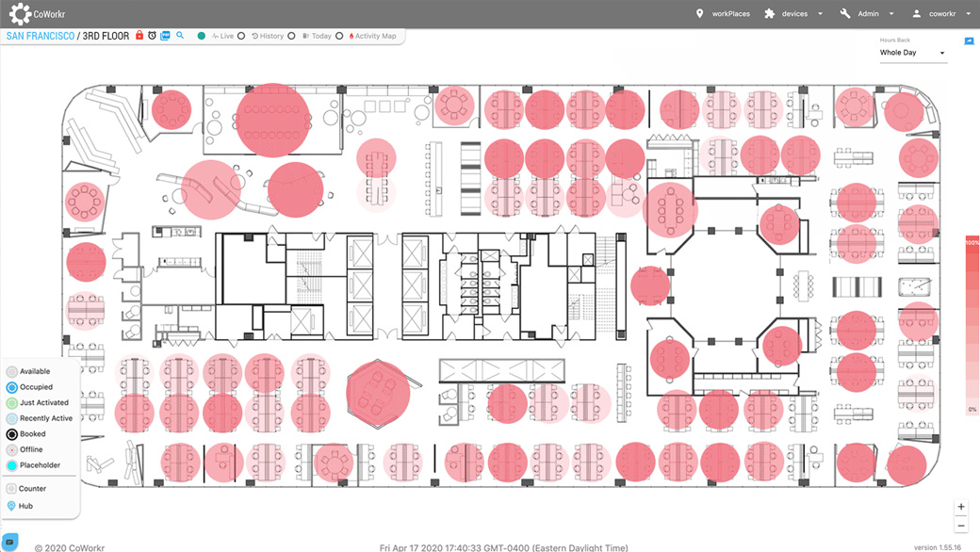Click the Available legend icon
This screenshot has width=980, height=552.
(12, 371)
